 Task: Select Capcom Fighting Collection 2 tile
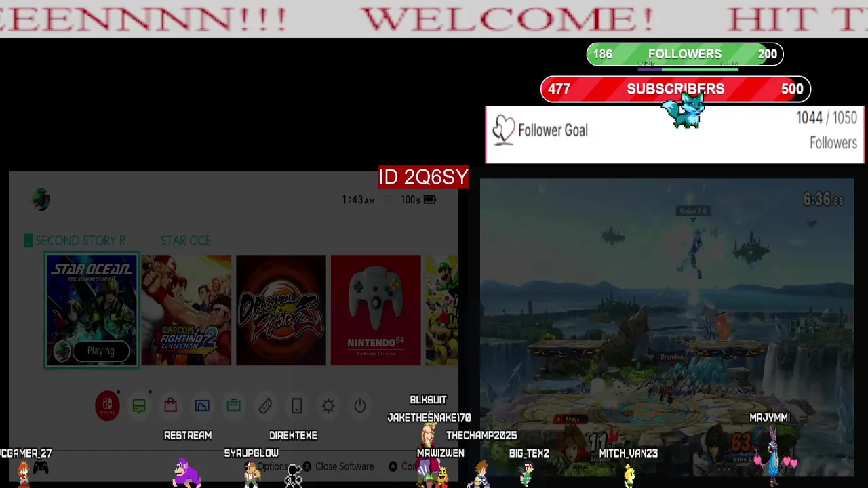(x=186, y=310)
